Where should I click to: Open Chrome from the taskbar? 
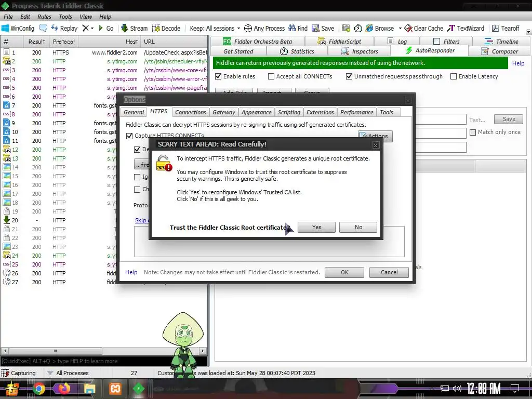39,389
